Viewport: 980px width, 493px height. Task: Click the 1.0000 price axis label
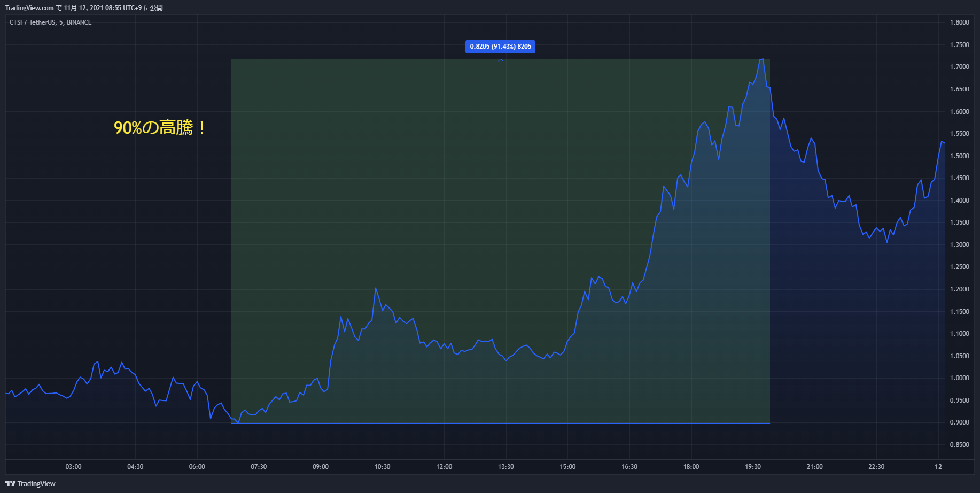point(960,378)
